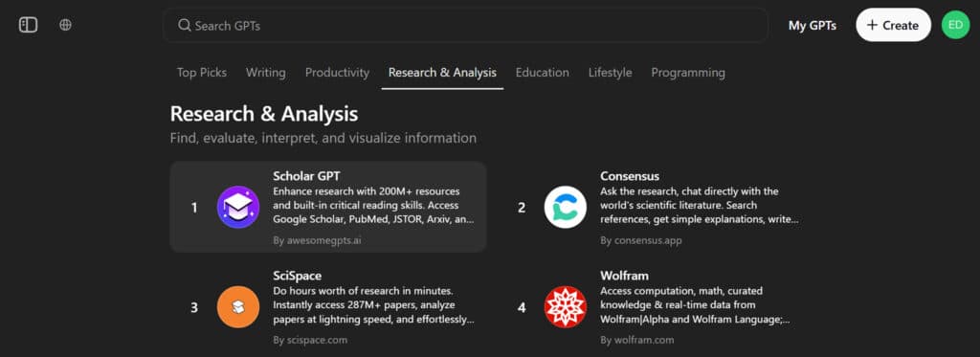Select the Research & Analysis tab

pyautogui.click(x=442, y=73)
